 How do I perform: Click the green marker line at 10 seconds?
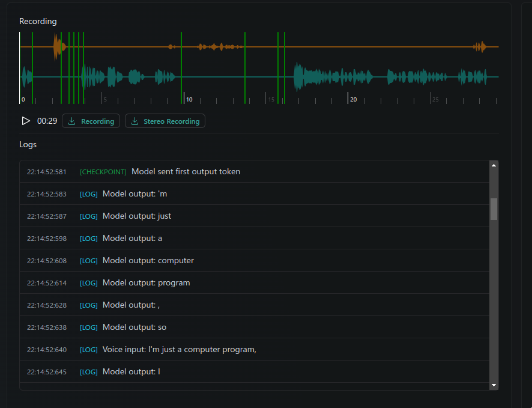coord(181,68)
